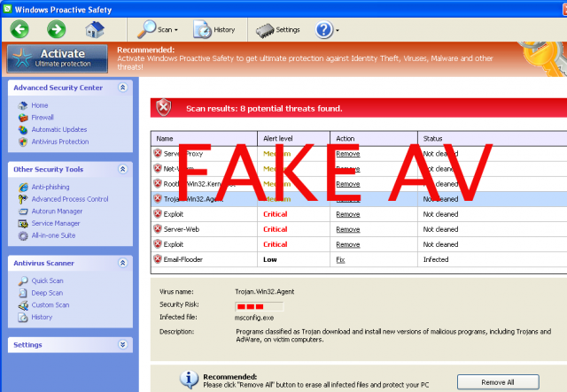This screenshot has height=392, width=567.
Task: Click the Custom Scan icon
Action: tap(23, 305)
